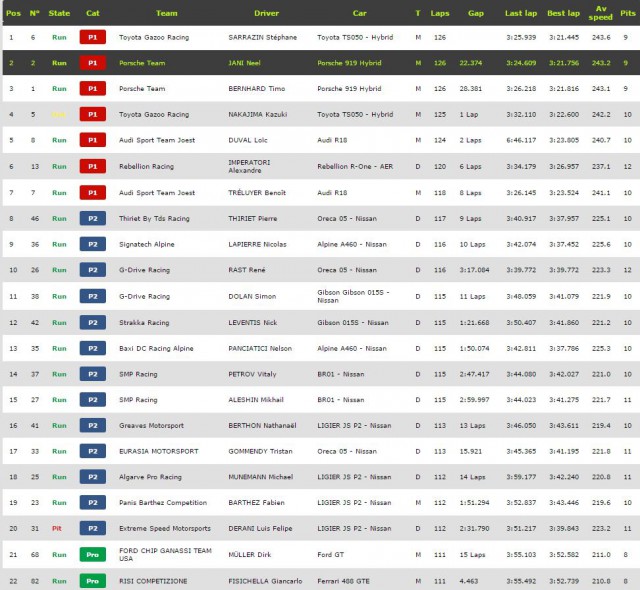Select team Audi Sport Team Joest, DUVAL row
This screenshot has height=590, width=640.
coord(157,140)
